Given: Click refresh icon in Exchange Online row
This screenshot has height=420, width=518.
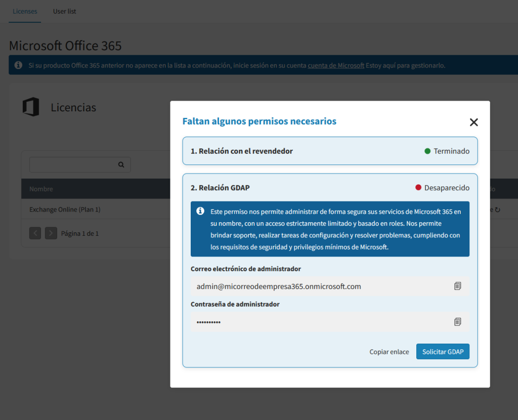Looking at the screenshot, I should tap(497, 209).
